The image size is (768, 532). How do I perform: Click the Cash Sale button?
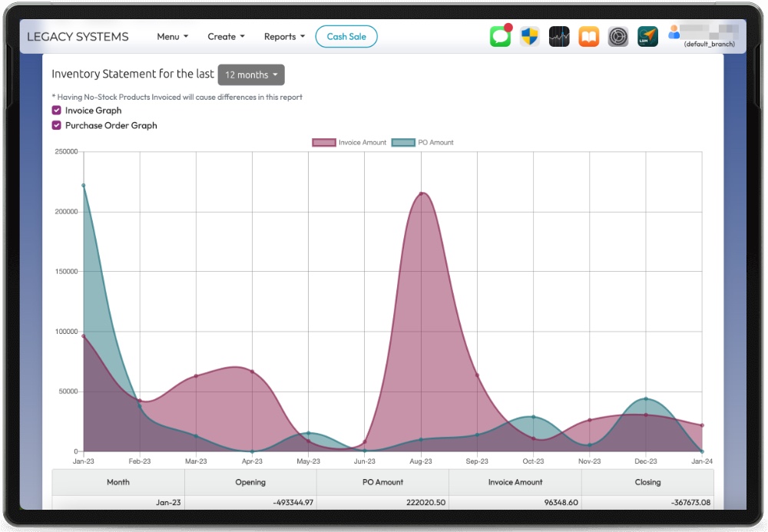pos(346,37)
